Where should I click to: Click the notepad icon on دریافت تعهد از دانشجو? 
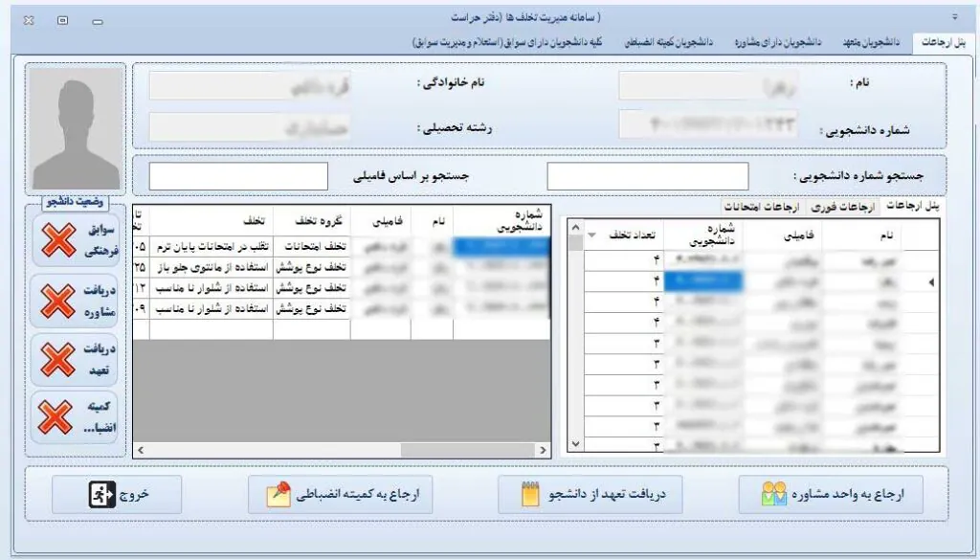coord(530,495)
